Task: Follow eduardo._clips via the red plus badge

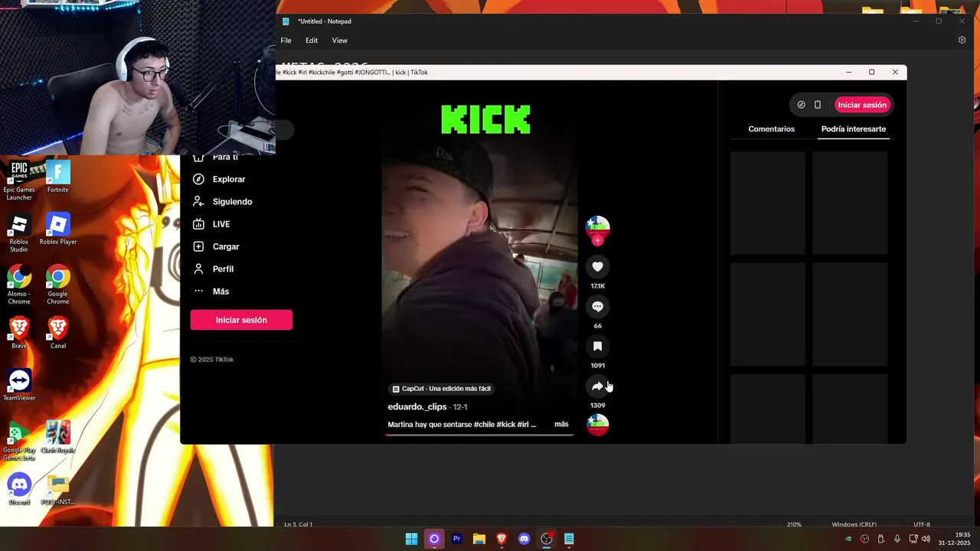Action: click(598, 240)
